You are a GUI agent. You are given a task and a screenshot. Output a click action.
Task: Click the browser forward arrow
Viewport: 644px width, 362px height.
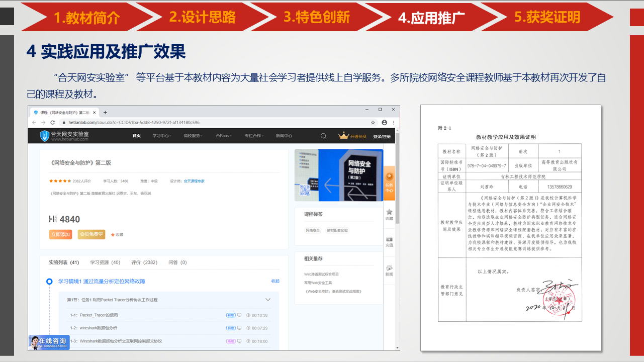click(43, 123)
